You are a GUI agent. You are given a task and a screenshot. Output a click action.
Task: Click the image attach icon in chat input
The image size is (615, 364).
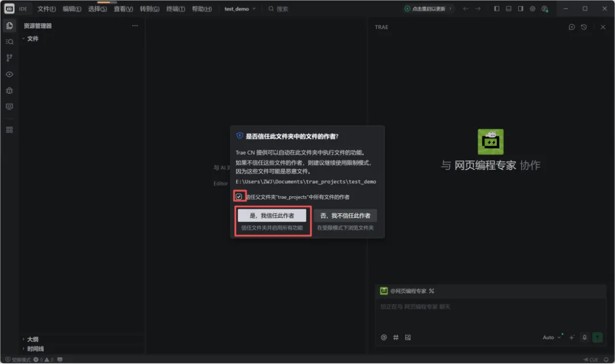tap(408, 337)
